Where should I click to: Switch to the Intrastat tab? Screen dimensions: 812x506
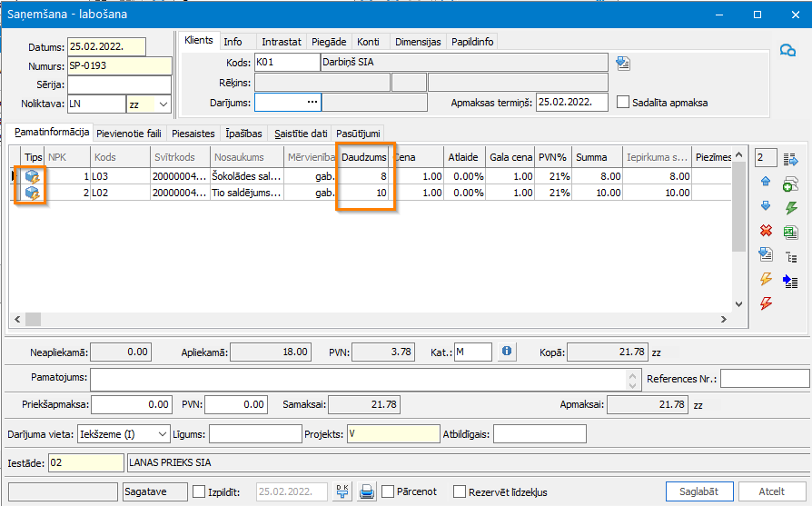[x=282, y=42]
